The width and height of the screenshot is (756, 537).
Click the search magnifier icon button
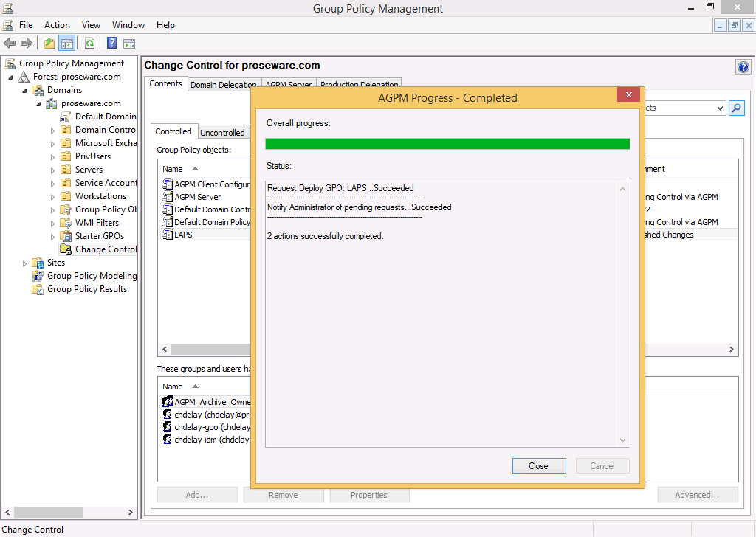pyautogui.click(x=736, y=108)
